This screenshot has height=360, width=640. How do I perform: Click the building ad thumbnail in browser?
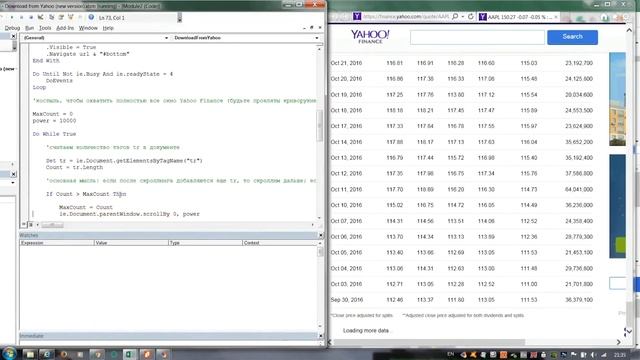coord(617,99)
